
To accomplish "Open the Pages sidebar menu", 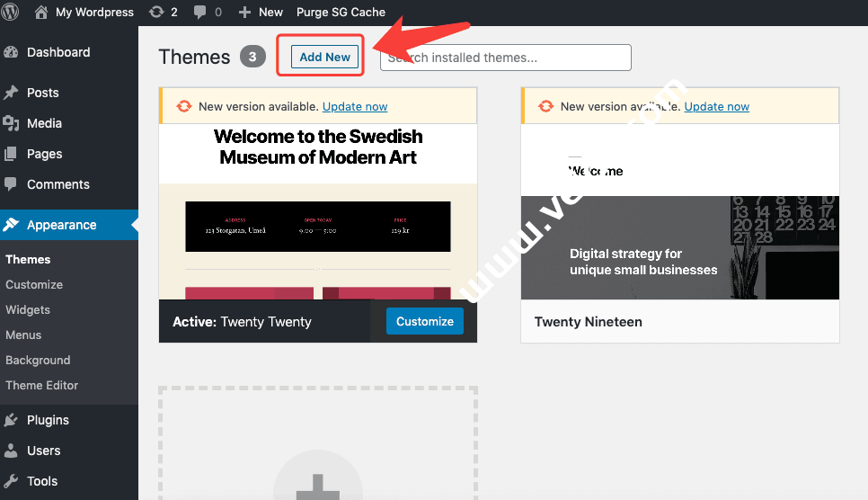I will [x=44, y=154].
